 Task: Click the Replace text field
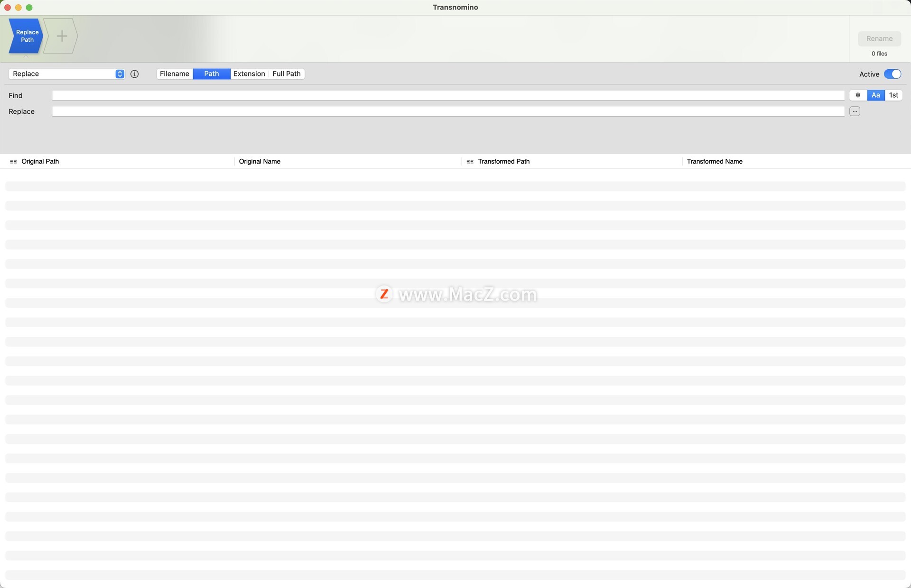(448, 111)
